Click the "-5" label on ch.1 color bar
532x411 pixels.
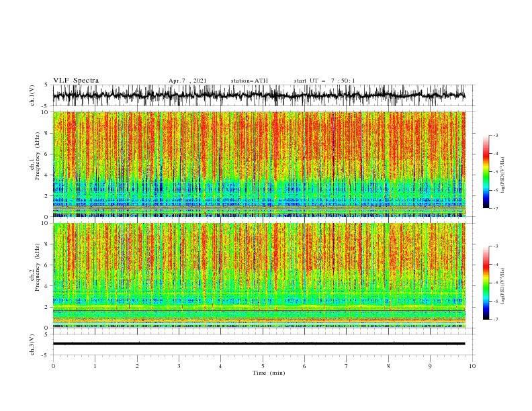(496, 172)
